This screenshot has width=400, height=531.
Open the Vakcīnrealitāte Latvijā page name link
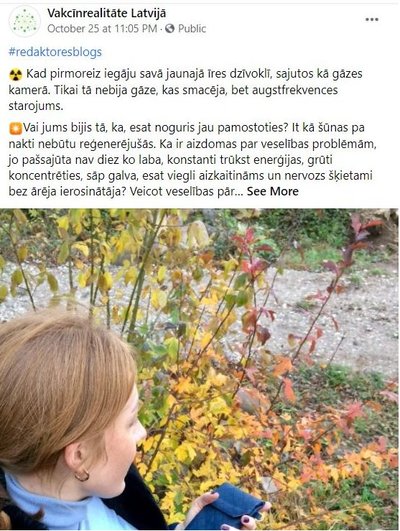coord(107,14)
